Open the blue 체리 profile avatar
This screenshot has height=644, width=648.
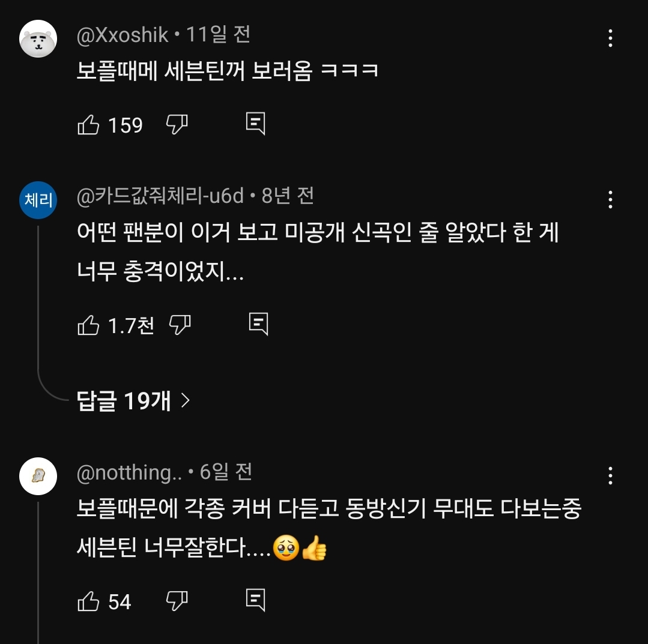click(x=38, y=200)
